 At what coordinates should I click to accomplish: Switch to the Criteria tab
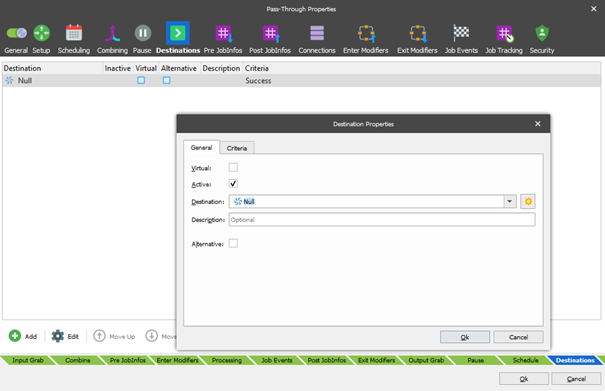[237, 148]
